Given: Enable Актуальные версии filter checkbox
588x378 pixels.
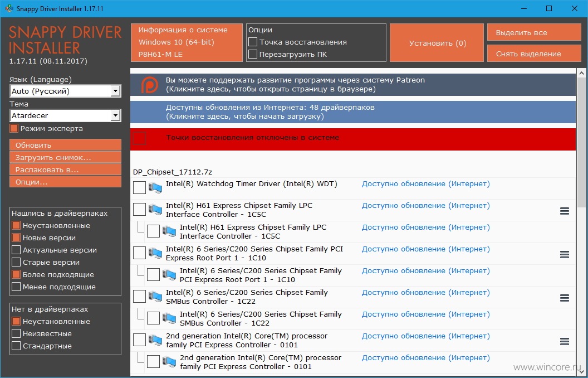Looking at the screenshot, I should (16, 250).
